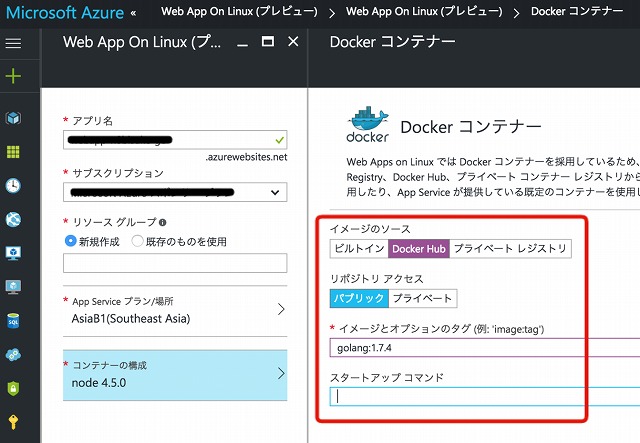Select ビルトイン image source
Image resolution: width=640 pixels, height=443 pixels.
pyautogui.click(x=359, y=249)
